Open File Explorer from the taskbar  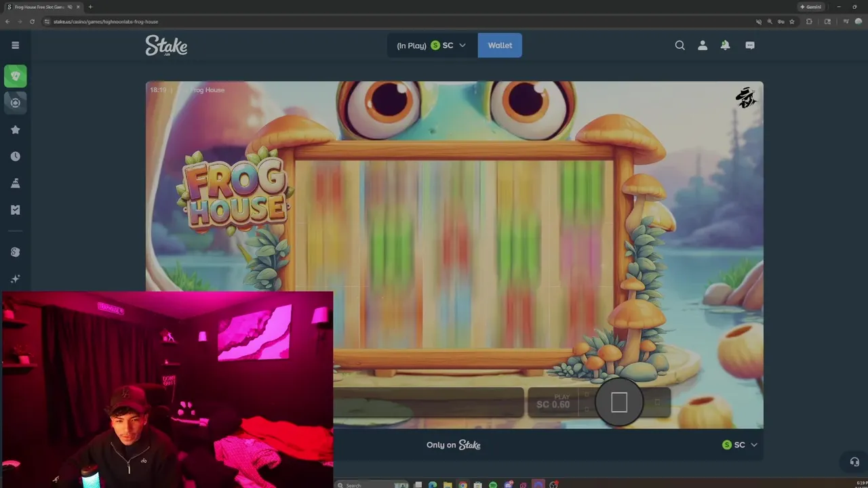tap(448, 485)
